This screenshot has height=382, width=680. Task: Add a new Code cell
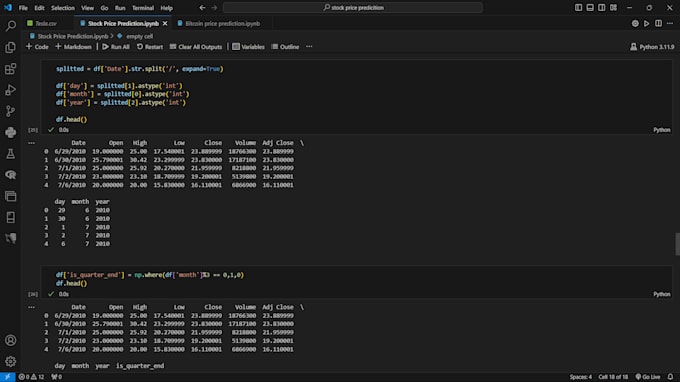click(x=37, y=46)
